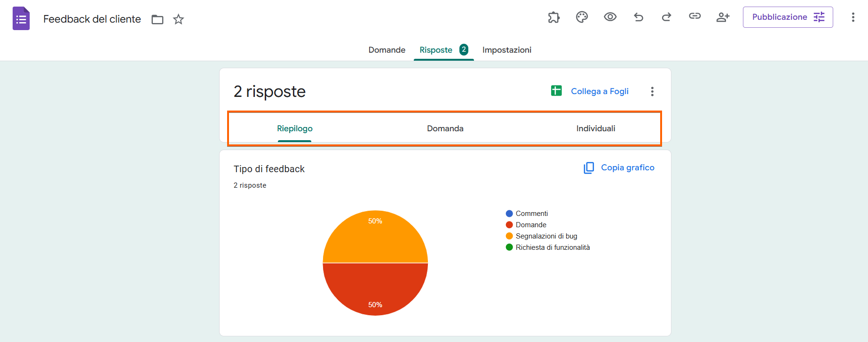Copy the form link icon
868x342 pixels.
coord(695,16)
